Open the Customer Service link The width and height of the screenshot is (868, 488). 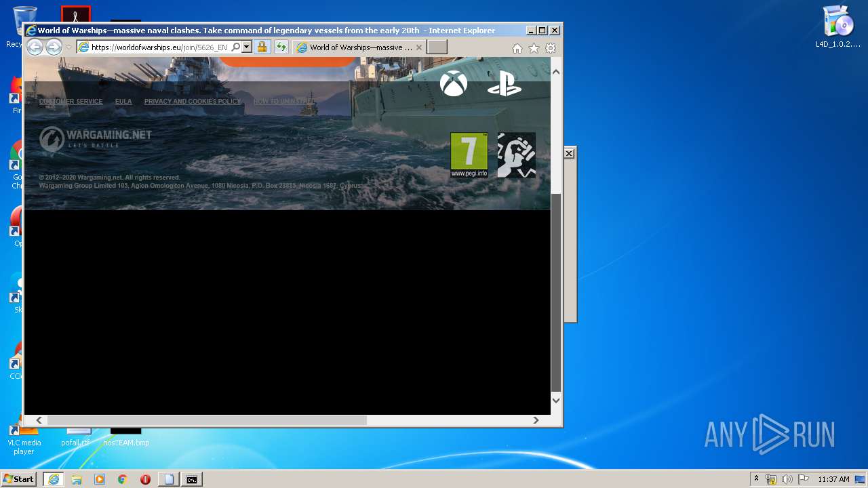[71, 102]
